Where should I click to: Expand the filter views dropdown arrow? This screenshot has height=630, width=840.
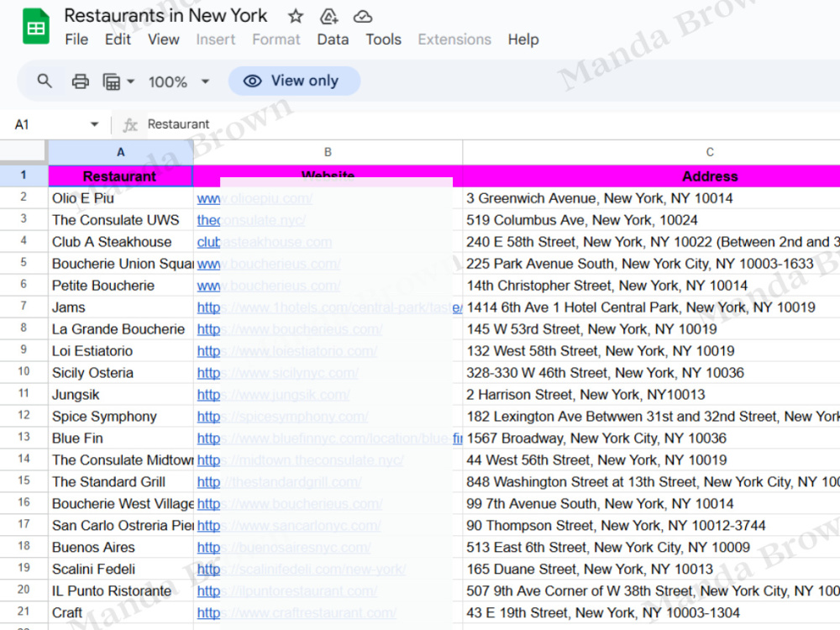click(x=130, y=82)
